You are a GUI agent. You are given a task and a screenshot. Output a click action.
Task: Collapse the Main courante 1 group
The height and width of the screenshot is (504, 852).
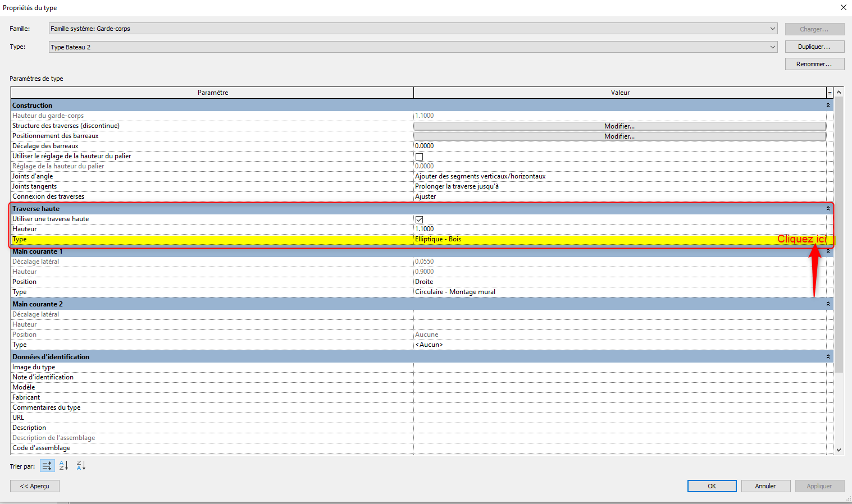click(x=828, y=251)
